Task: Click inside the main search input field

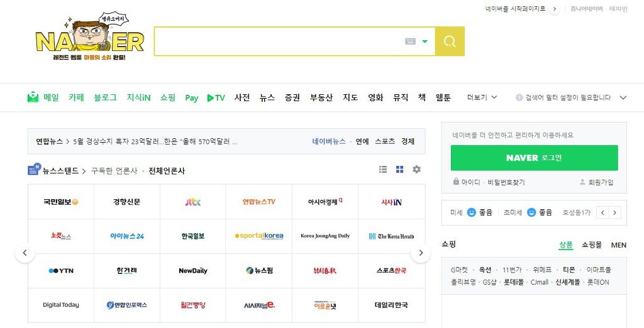Action: (x=277, y=41)
